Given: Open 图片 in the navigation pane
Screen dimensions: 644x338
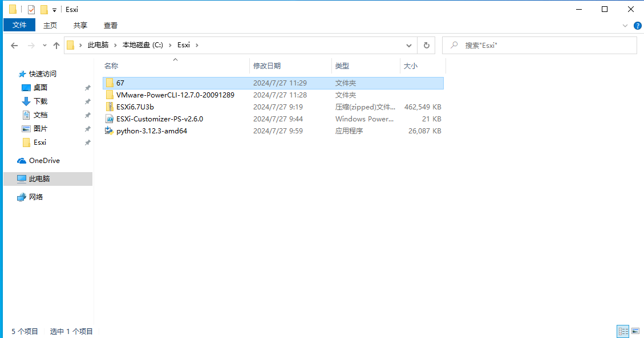Looking at the screenshot, I should click(x=40, y=128).
